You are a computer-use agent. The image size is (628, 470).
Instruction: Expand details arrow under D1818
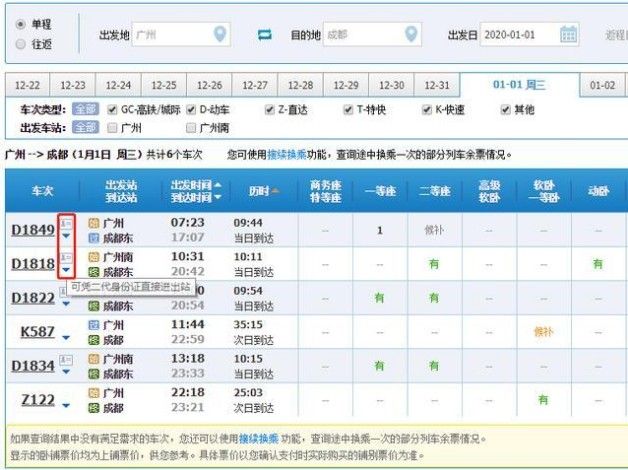(x=66, y=270)
